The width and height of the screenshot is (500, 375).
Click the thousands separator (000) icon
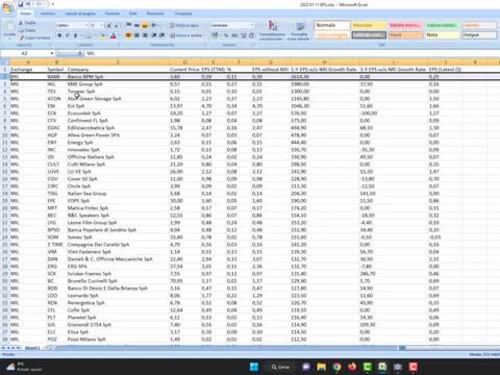[235, 35]
